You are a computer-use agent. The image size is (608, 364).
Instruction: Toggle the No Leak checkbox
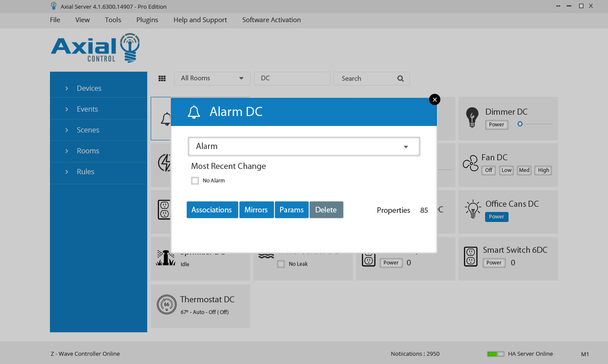pyautogui.click(x=281, y=264)
